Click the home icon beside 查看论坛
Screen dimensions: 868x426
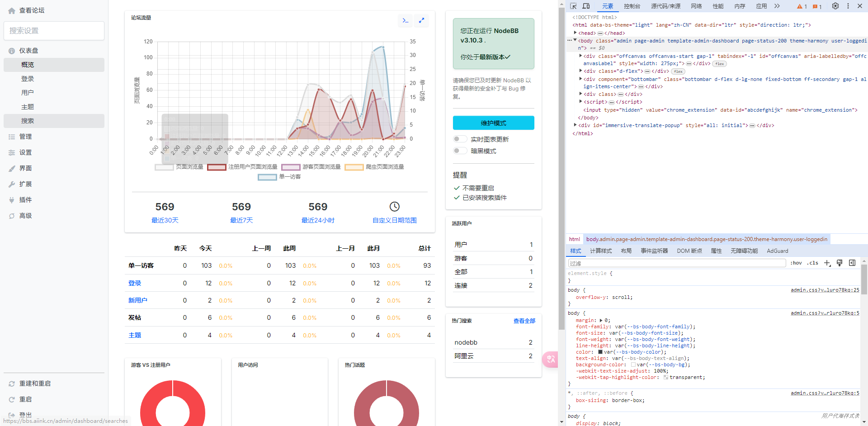click(12, 10)
